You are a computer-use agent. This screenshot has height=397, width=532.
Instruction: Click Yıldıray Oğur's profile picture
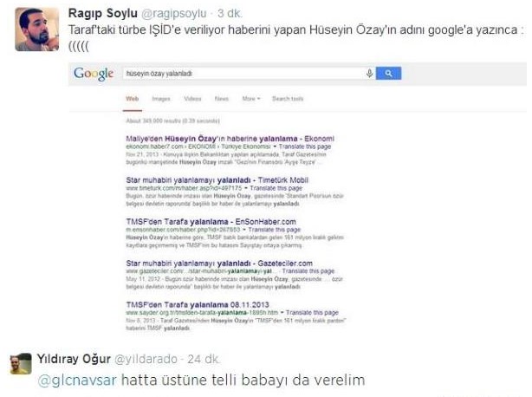[x=21, y=364]
